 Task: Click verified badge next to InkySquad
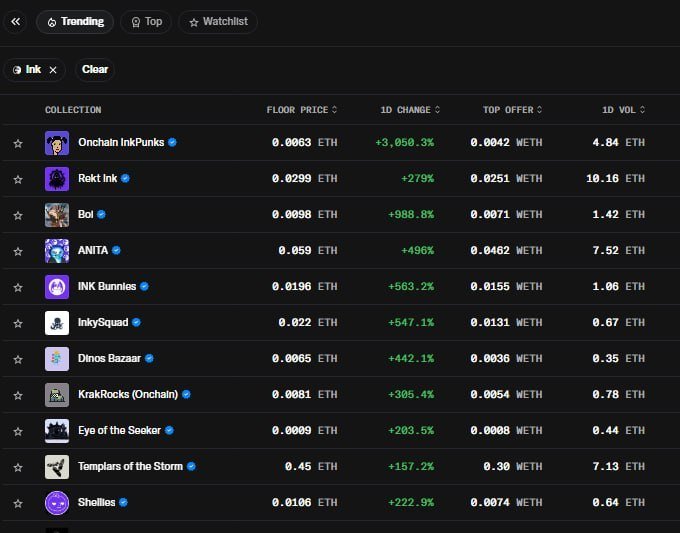[136, 322]
